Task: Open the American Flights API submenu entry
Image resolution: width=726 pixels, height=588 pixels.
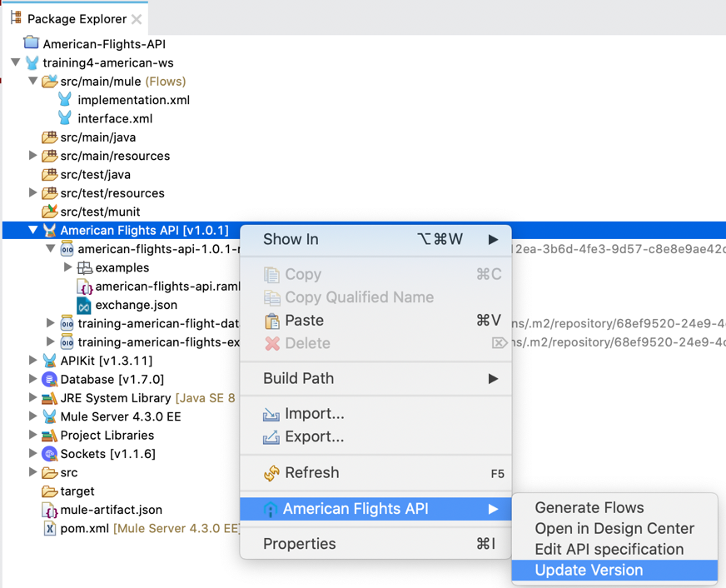Action: (376, 509)
